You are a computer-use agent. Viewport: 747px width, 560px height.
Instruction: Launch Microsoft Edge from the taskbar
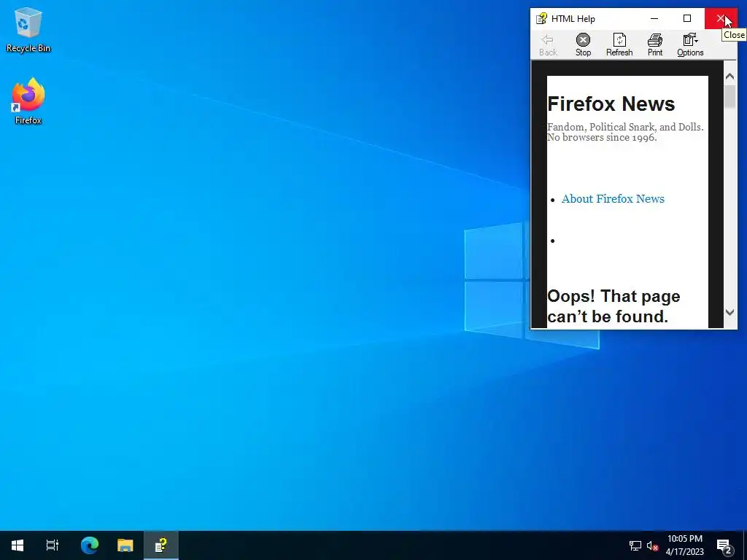[x=90, y=545]
